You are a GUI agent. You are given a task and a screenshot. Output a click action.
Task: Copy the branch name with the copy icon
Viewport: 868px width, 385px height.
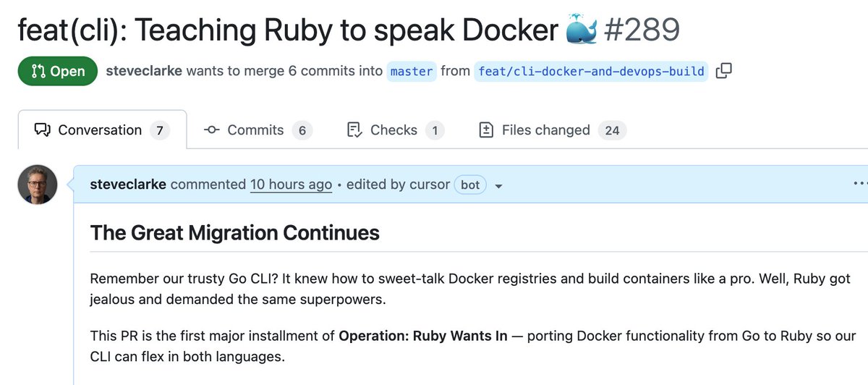(x=723, y=71)
